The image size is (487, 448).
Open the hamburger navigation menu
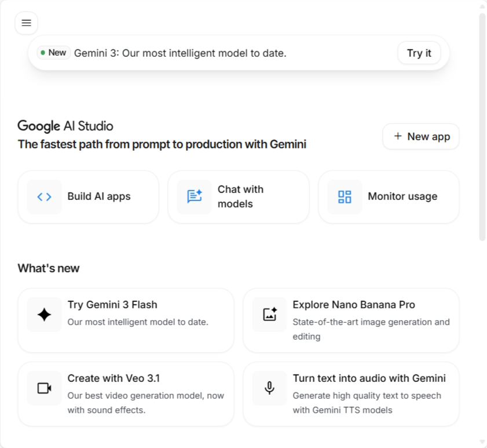pos(26,23)
